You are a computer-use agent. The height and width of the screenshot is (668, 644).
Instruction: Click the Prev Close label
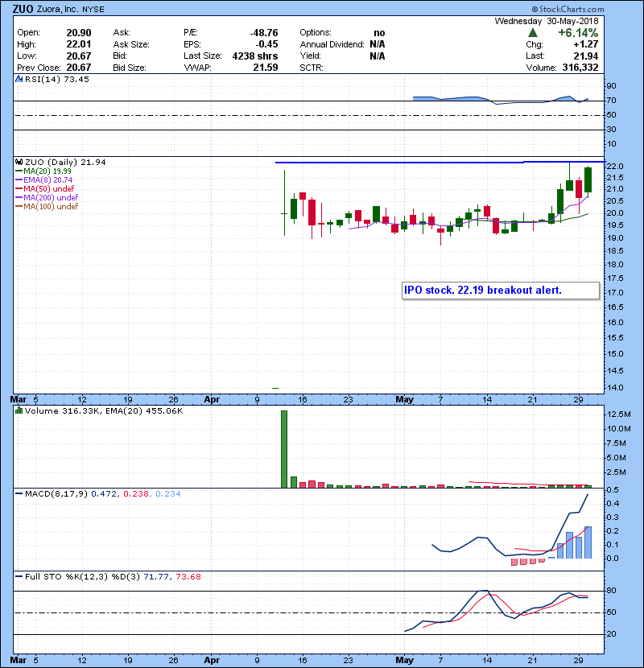[x=39, y=68]
